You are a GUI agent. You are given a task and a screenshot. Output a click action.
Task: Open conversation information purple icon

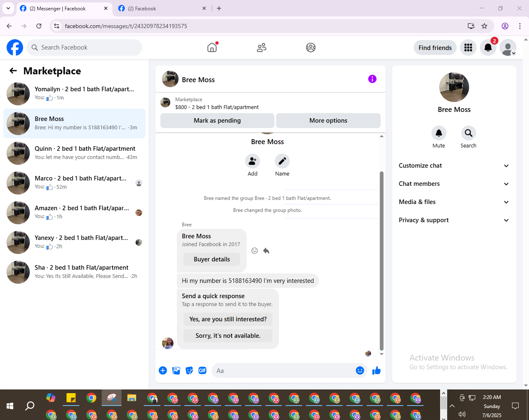click(x=372, y=79)
